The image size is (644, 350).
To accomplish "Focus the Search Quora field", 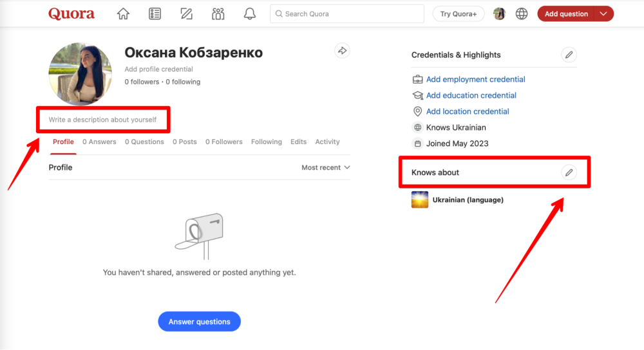I will 347,14.
